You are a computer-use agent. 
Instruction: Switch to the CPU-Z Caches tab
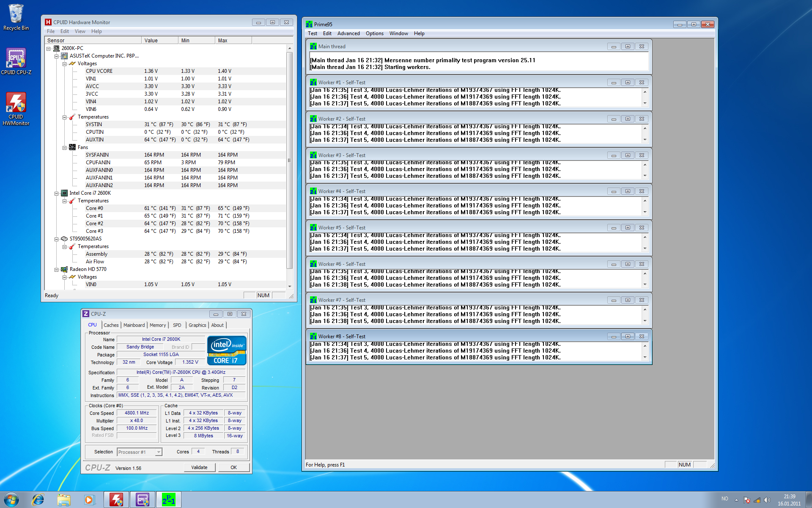(111, 325)
